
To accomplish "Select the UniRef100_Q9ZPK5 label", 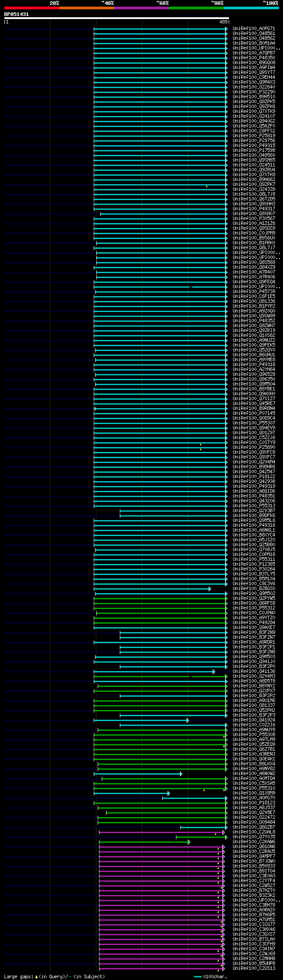I will pyautogui.click(x=254, y=102).
